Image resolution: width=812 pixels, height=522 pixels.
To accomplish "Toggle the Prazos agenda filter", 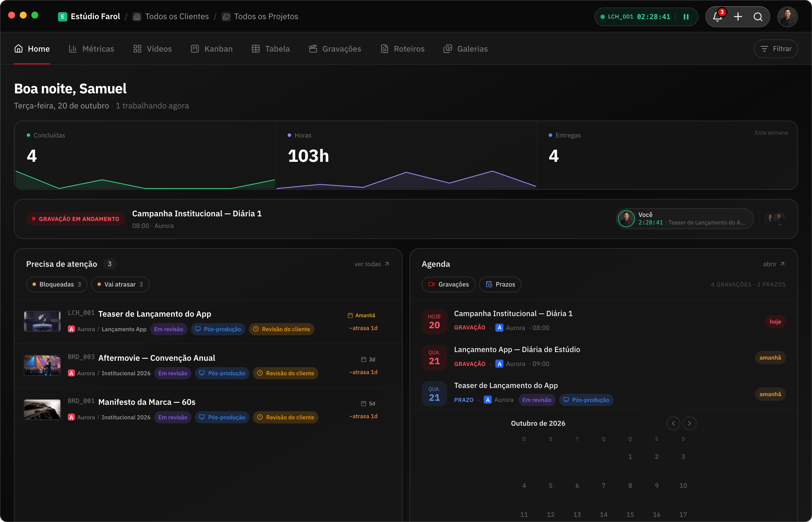I will click(500, 284).
